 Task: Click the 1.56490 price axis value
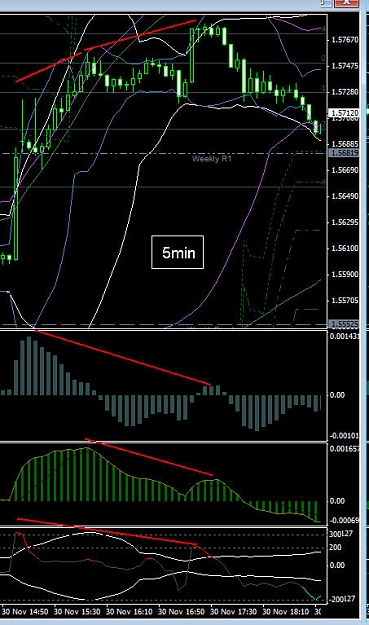click(345, 196)
